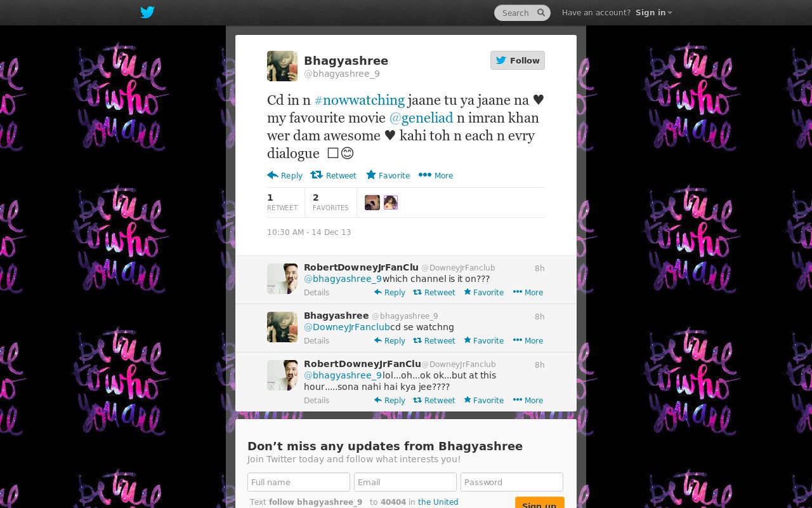Open RobertDowneyJrFanClu avatar on 'which channel' reply
The height and width of the screenshot is (508, 812).
[x=282, y=279]
